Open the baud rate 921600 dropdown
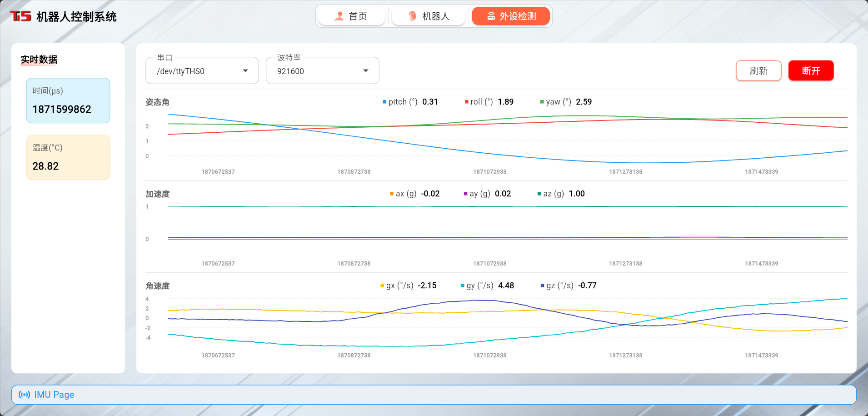The height and width of the screenshot is (416, 868). pos(323,71)
